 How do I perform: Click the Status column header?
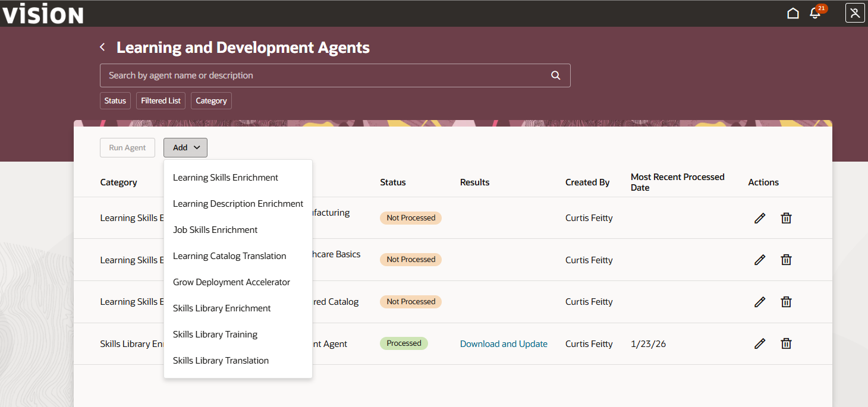393,182
